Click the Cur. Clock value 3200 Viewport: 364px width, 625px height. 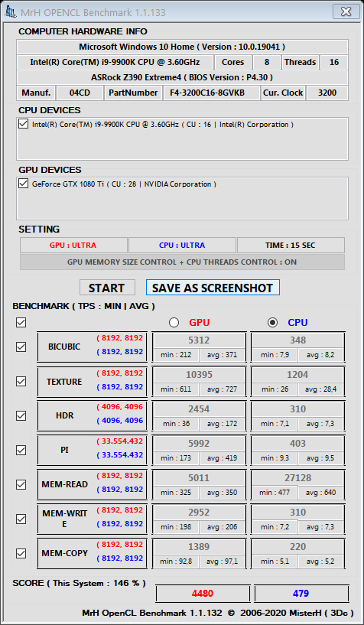coord(327,93)
